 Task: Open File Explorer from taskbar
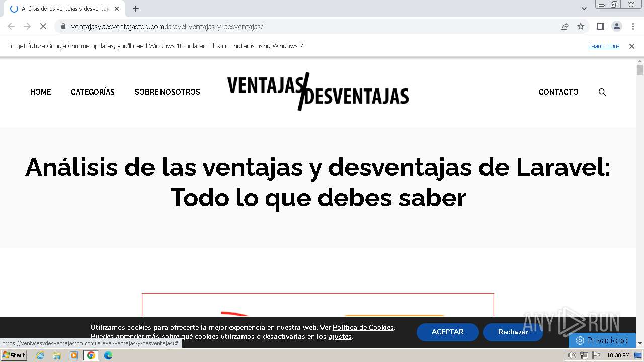[x=57, y=355]
